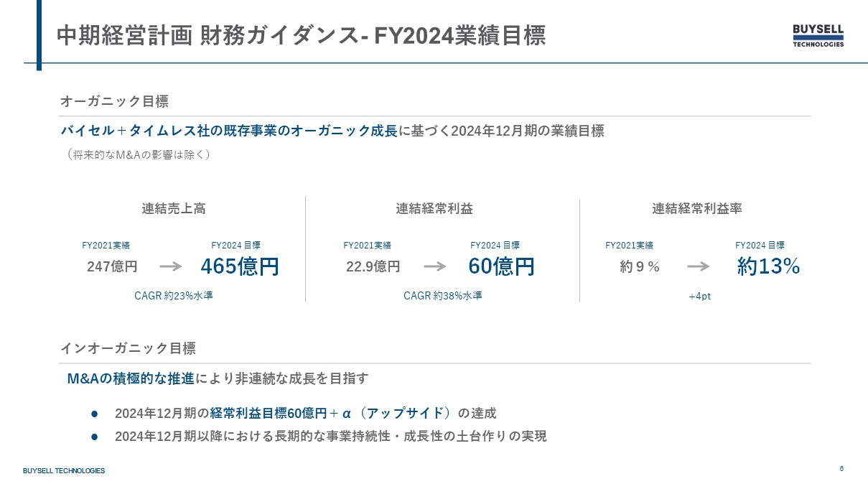Viewport: 868px width, 489px height.
Task: Click the 連結経常利益率 column heading
Action: (x=696, y=209)
